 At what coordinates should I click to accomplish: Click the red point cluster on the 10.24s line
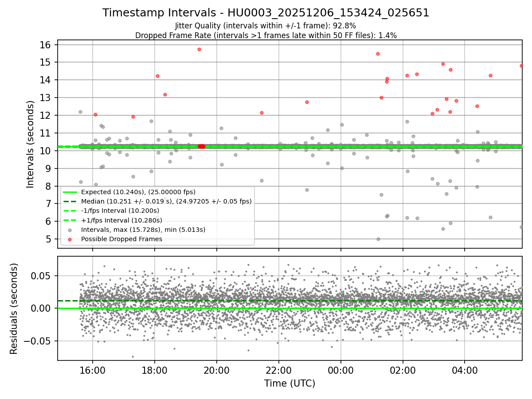pos(201,146)
